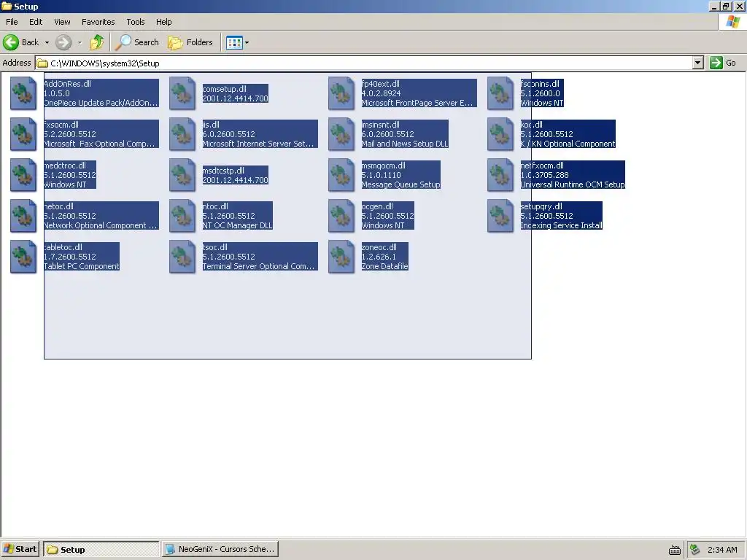Click the 'Microsoft FrontPage Server E...' text

417,103
